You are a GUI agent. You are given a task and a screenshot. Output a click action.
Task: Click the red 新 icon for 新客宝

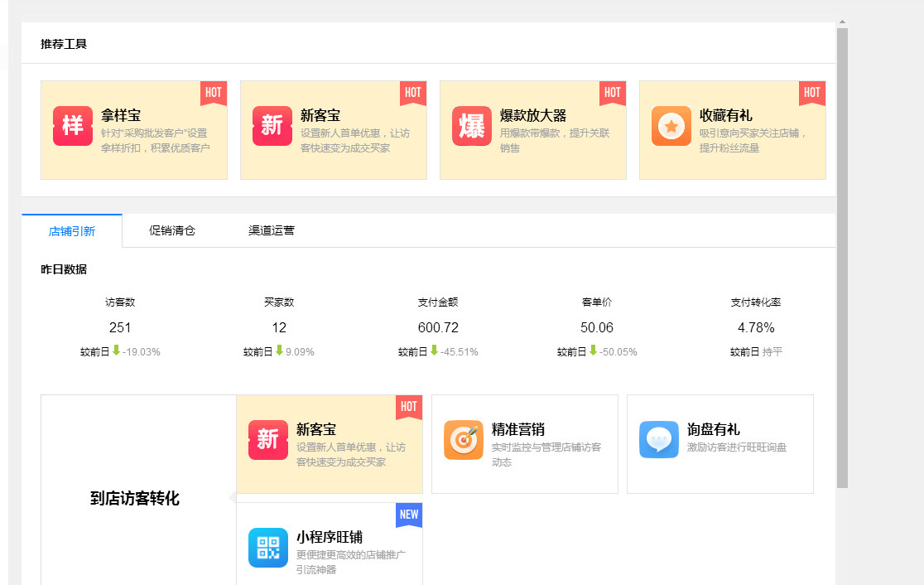[x=272, y=127]
